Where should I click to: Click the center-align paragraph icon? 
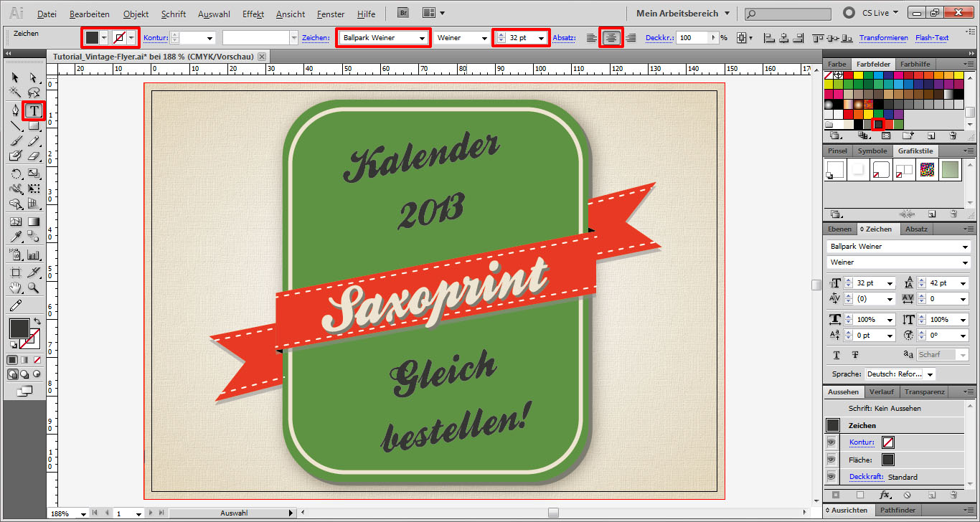(611, 38)
